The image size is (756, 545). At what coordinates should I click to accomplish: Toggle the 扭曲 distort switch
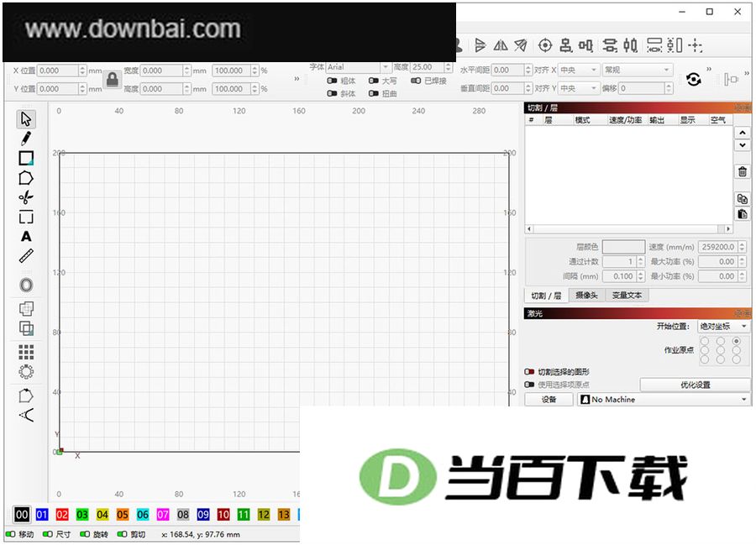coord(373,93)
